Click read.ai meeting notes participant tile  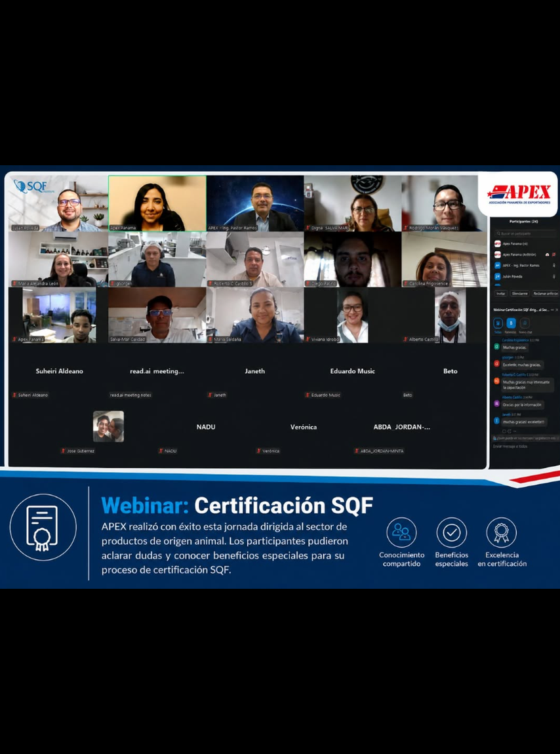(157, 371)
